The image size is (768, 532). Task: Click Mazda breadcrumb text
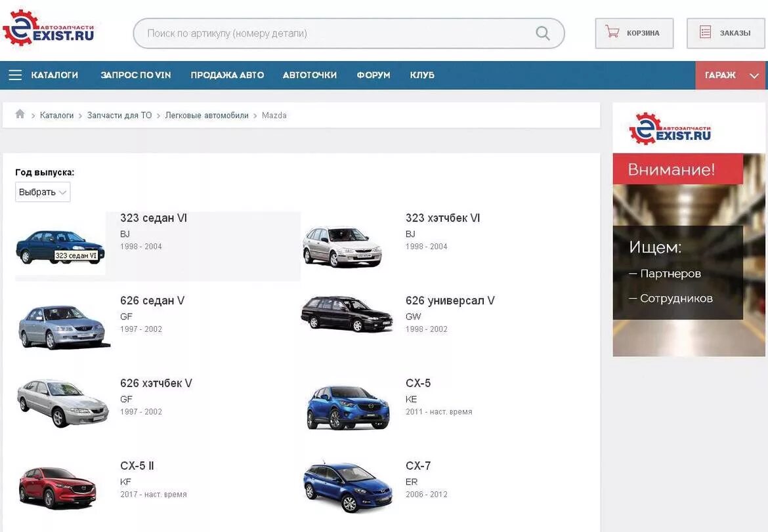tap(274, 115)
